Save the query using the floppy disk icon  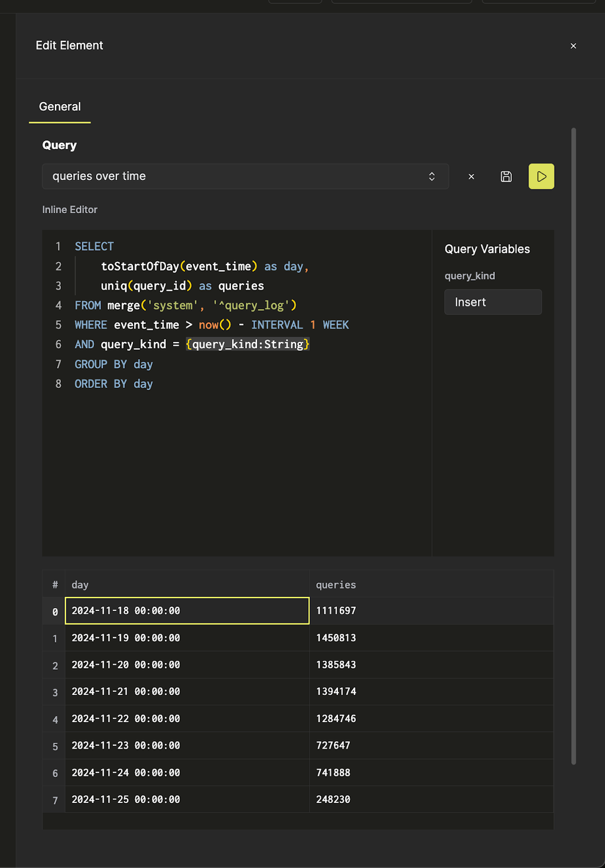pos(506,176)
